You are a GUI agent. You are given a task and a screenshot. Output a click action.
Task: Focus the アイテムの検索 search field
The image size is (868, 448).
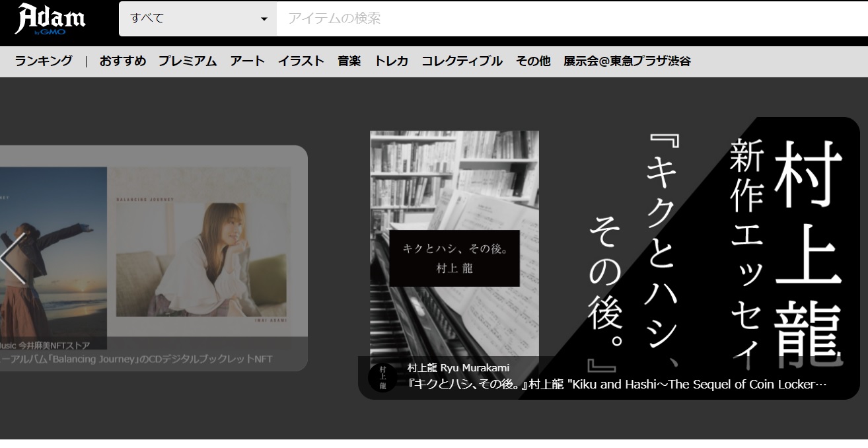pyautogui.click(x=572, y=19)
